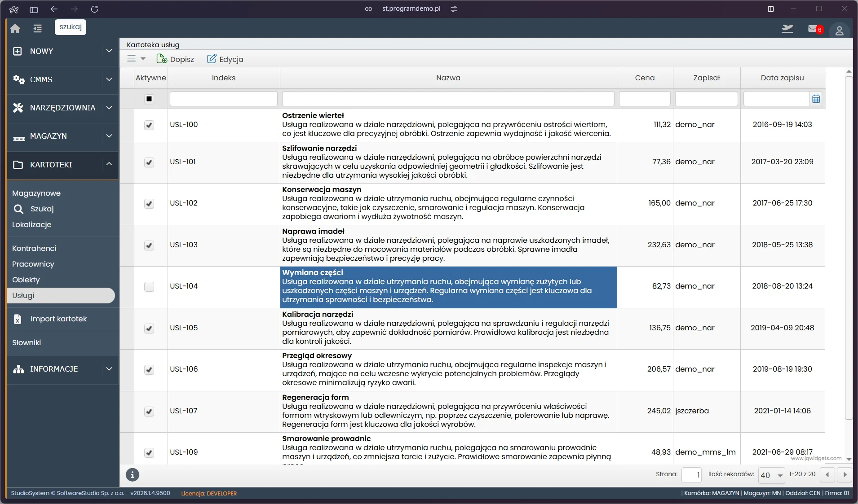Focus the Nazwa filter field
The width and height of the screenshot is (858, 504).
[448, 99]
